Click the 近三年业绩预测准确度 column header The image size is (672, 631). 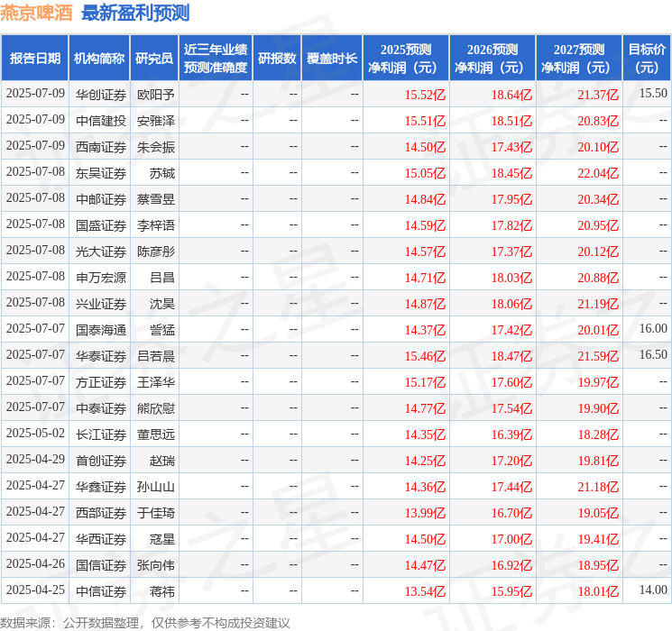[216, 59]
